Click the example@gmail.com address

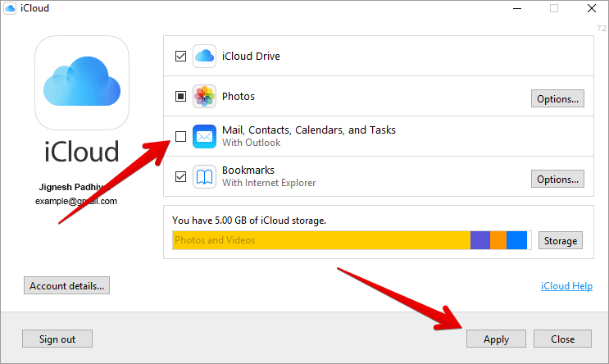click(x=76, y=201)
